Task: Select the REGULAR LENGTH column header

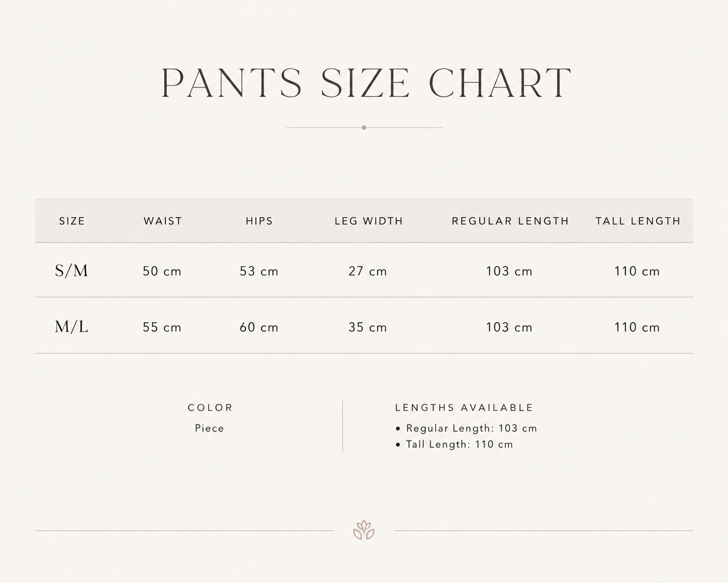Action: (x=510, y=221)
